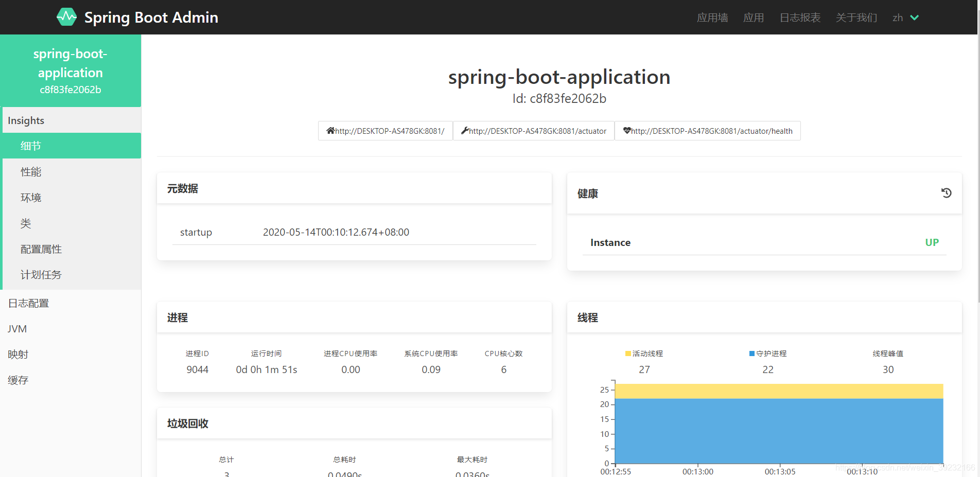Click the startup metadata key
This screenshot has height=477, width=980.
click(x=196, y=233)
